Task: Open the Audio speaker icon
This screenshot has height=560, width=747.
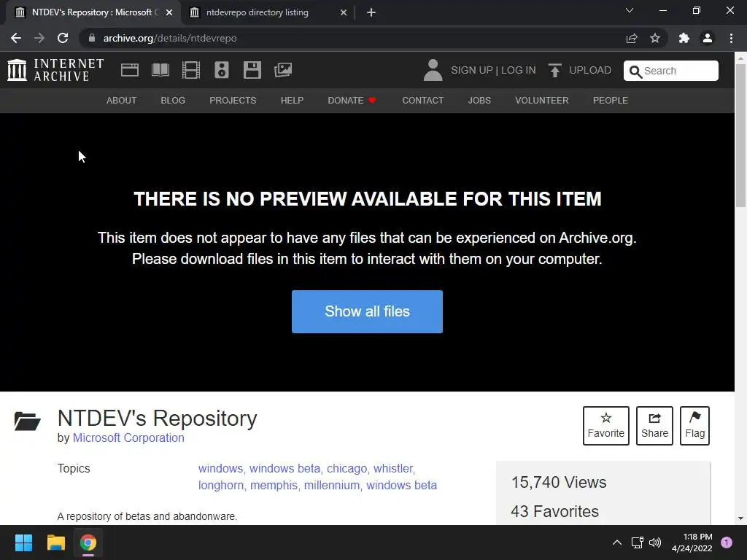Action: click(222, 70)
